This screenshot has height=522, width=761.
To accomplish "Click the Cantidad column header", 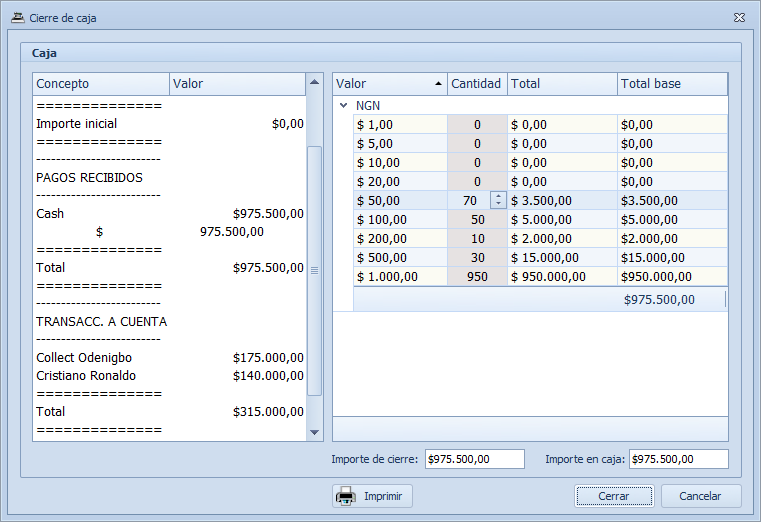I will 476,84.
